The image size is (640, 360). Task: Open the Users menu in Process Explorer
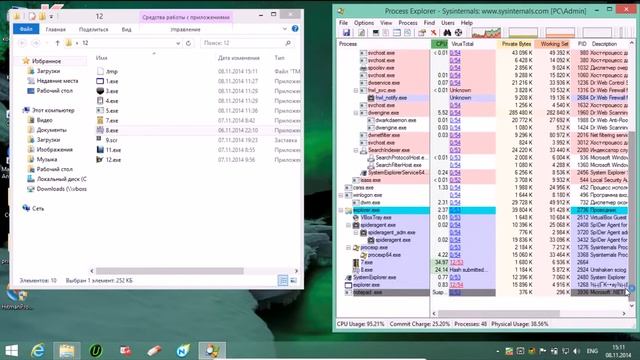(x=448, y=23)
